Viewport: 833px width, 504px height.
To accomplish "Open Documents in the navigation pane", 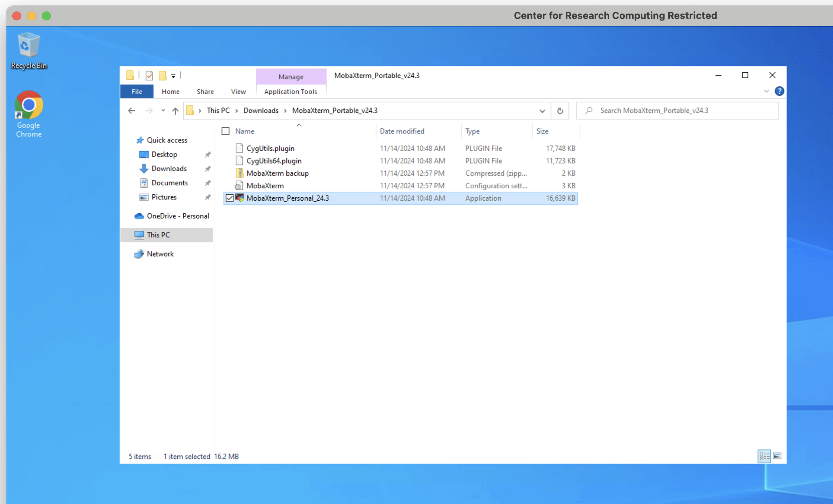I will (x=170, y=183).
